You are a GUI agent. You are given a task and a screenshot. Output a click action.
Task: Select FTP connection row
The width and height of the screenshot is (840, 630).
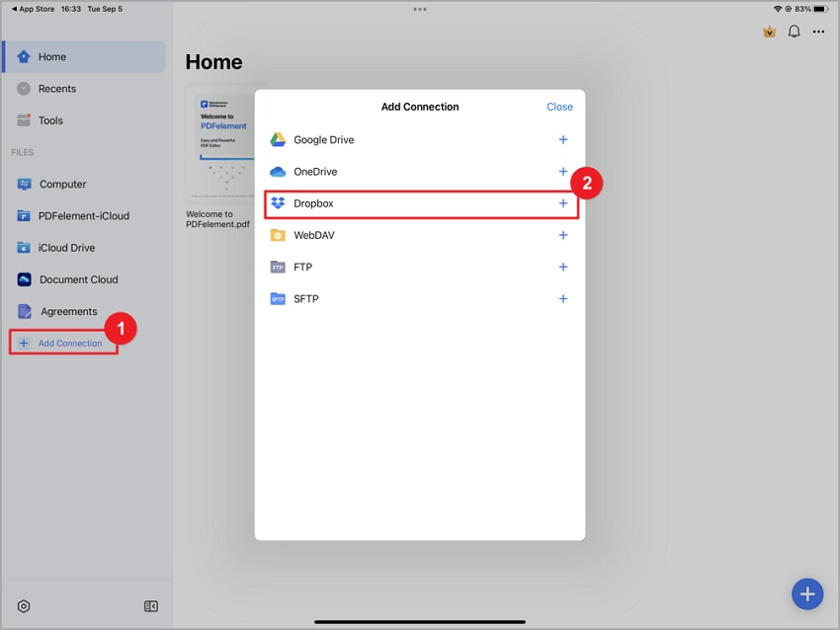(x=420, y=267)
